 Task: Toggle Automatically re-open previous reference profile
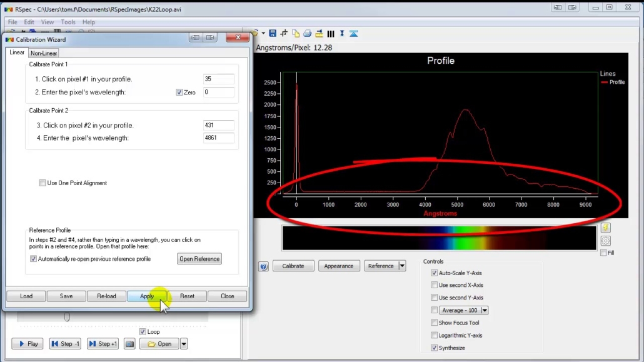point(33,259)
